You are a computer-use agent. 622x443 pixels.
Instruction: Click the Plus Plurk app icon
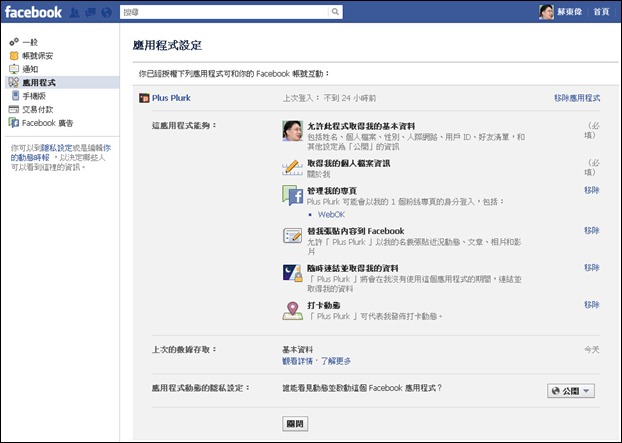pyautogui.click(x=143, y=98)
